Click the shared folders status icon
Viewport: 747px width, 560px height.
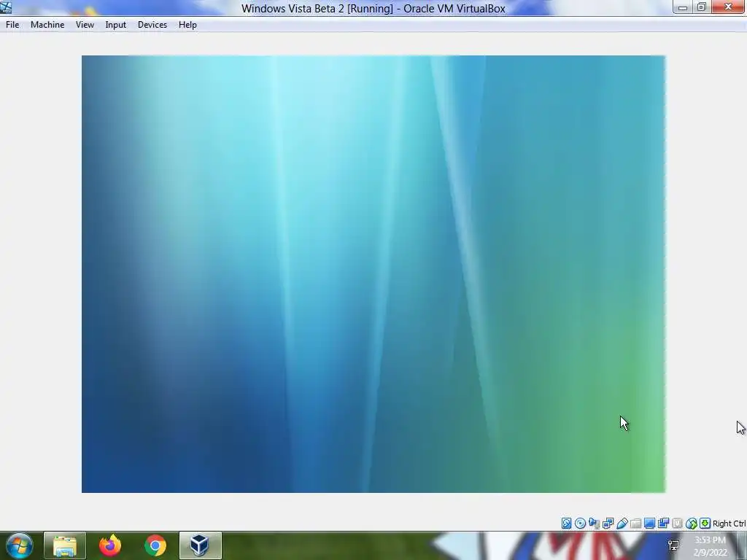click(x=635, y=524)
